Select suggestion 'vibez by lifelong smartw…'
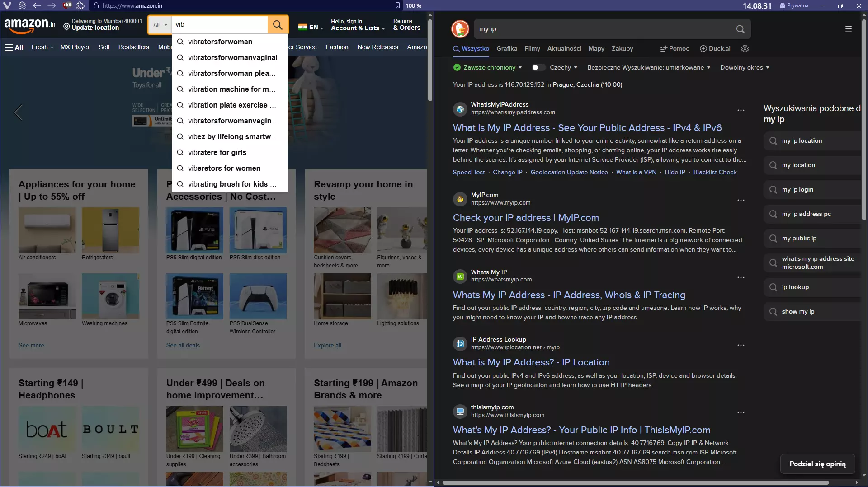 click(x=230, y=136)
